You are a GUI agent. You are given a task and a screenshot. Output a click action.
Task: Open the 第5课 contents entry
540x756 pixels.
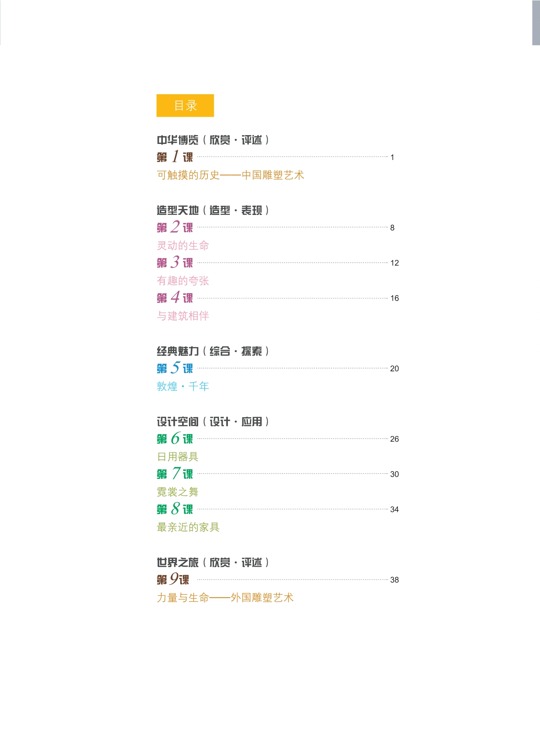click(x=175, y=368)
